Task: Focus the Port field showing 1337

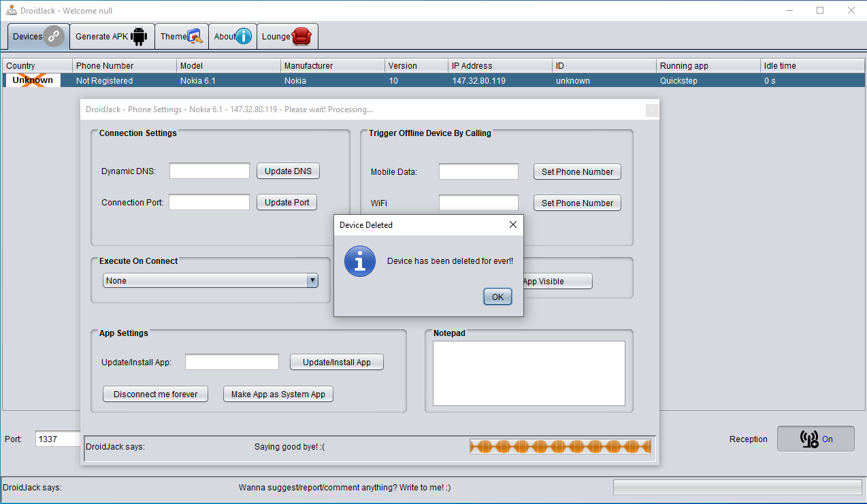Action: click(x=58, y=439)
